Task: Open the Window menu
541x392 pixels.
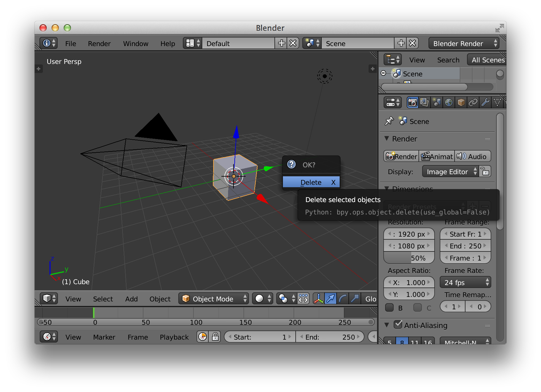Action: (136, 44)
